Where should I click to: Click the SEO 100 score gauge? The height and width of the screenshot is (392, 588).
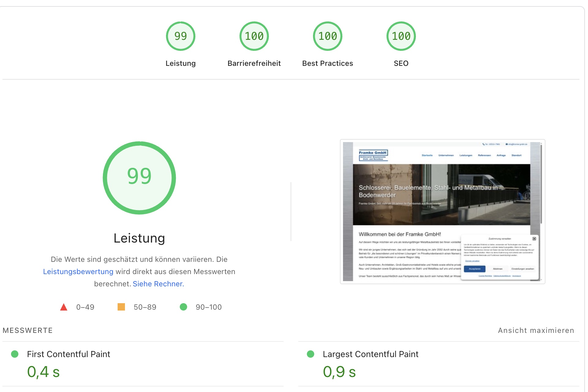pos(401,36)
